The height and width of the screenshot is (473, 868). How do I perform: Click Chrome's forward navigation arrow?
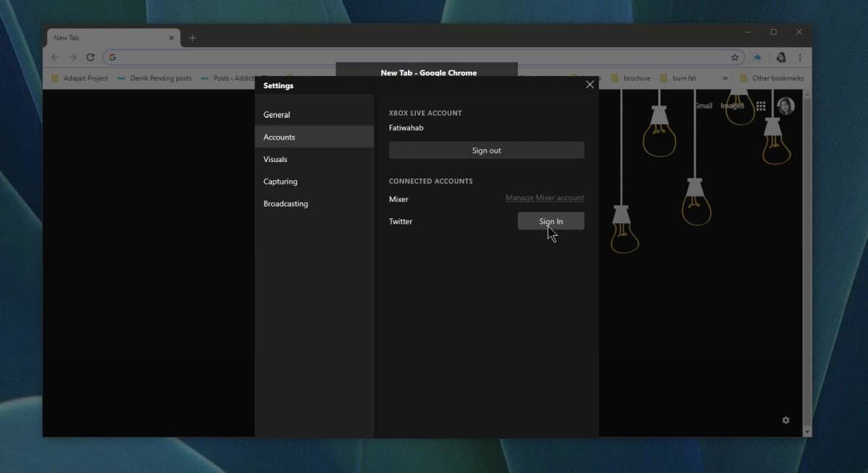click(73, 57)
